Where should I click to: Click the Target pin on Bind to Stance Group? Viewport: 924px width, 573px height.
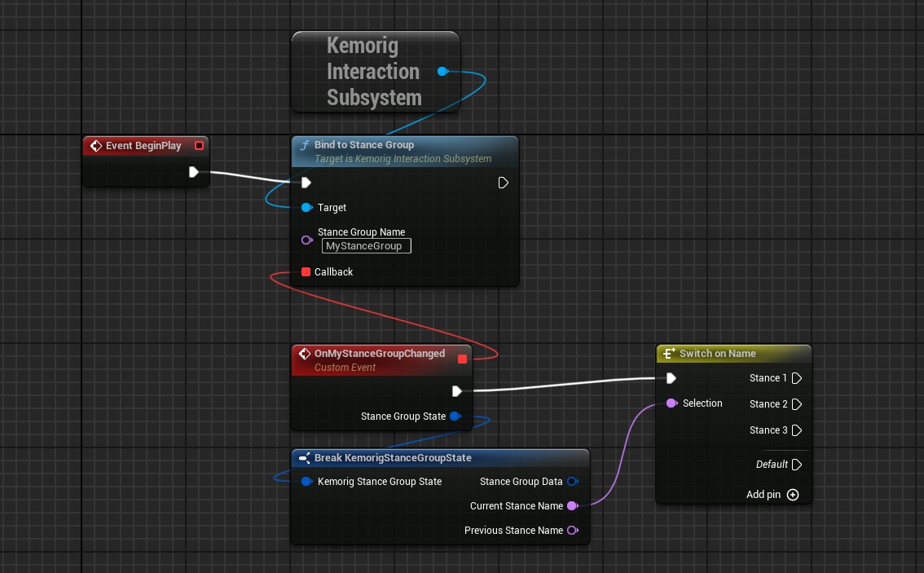click(306, 208)
